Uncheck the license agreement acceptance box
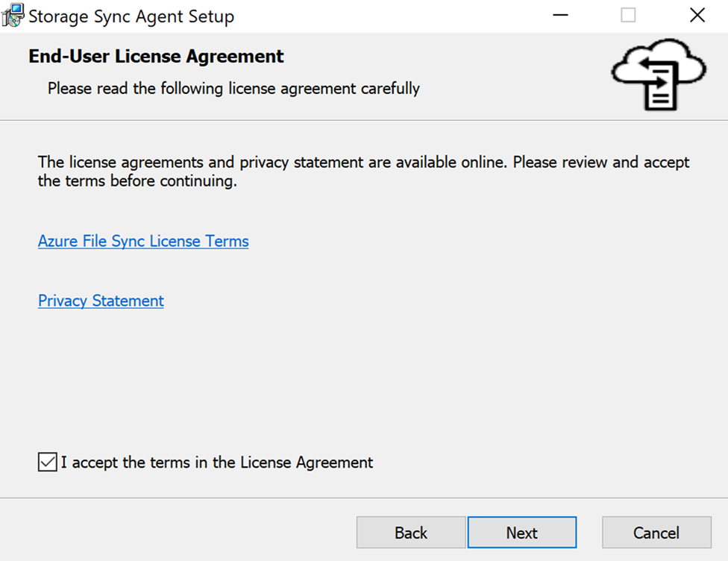The height and width of the screenshot is (561, 728). [x=46, y=463]
